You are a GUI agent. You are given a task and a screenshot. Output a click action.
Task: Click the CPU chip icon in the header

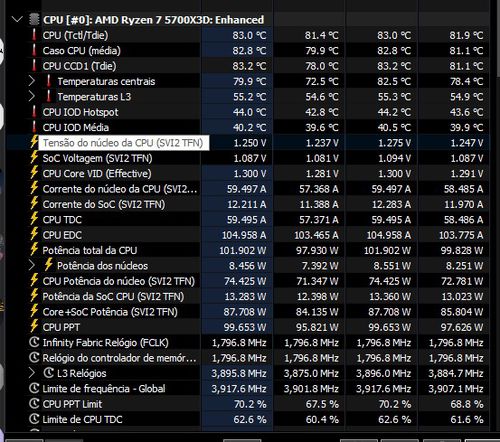tap(34, 20)
